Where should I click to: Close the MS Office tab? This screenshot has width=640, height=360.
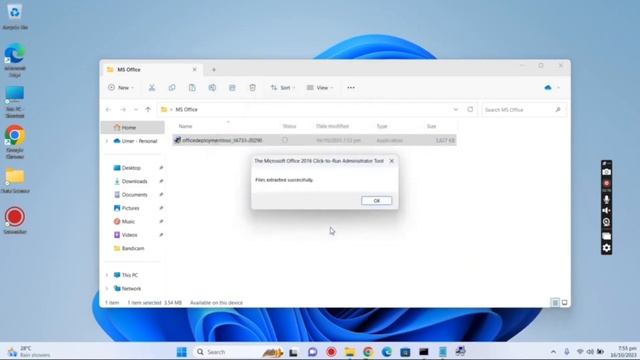194,70
